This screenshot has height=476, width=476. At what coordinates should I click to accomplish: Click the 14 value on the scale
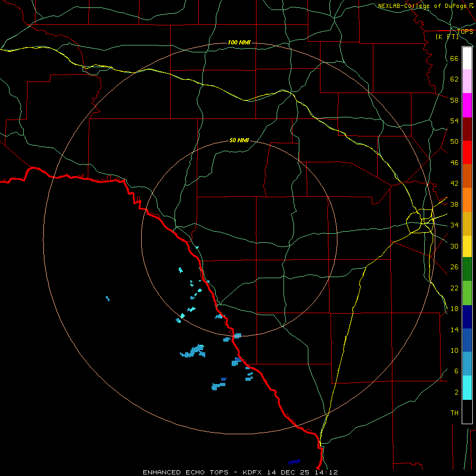[454, 329]
